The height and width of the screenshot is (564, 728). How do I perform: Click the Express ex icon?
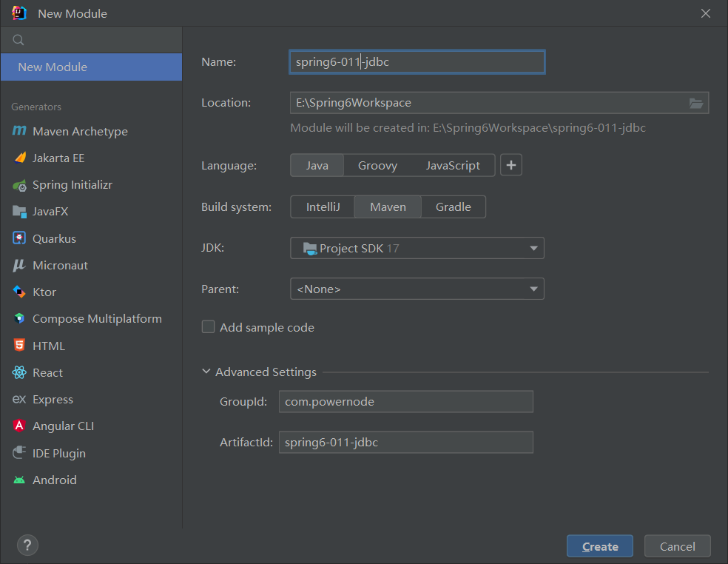[x=19, y=399]
